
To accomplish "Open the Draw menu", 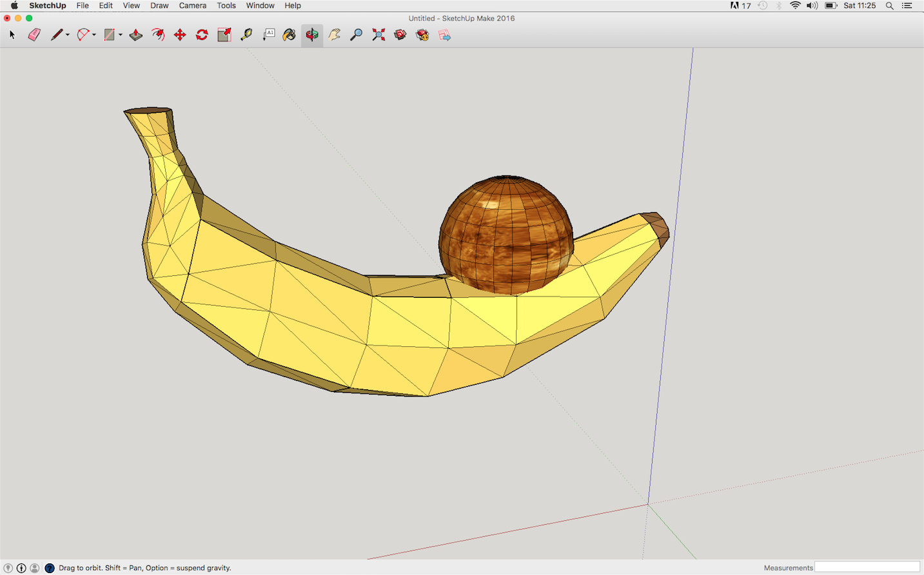I will (x=159, y=6).
